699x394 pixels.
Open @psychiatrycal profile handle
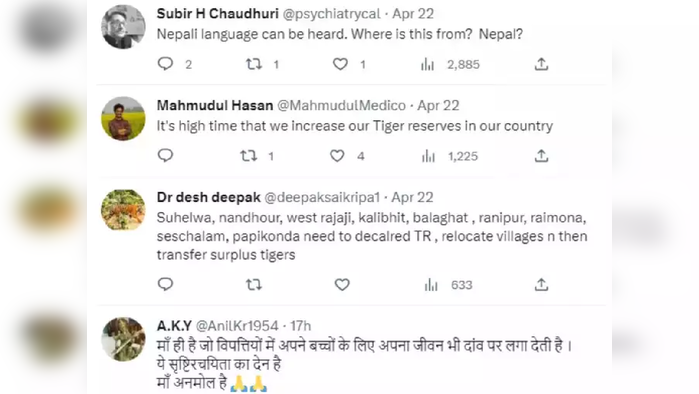332,14
